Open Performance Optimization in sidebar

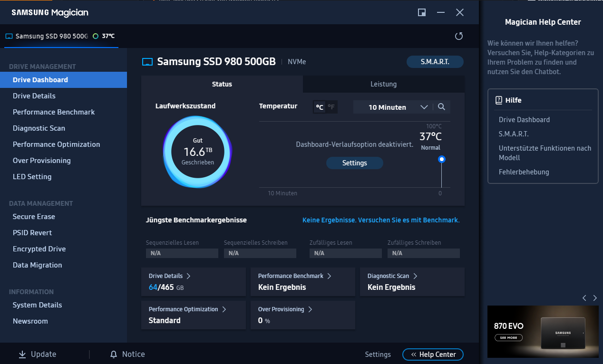coord(63,144)
